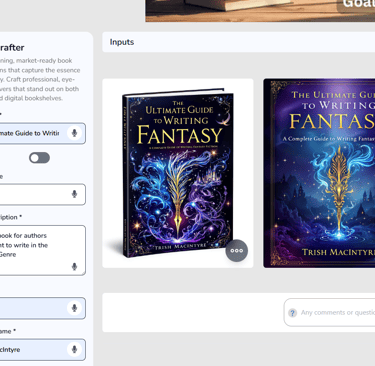Open the 3D book mockup cover thumbnail

[178, 173]
